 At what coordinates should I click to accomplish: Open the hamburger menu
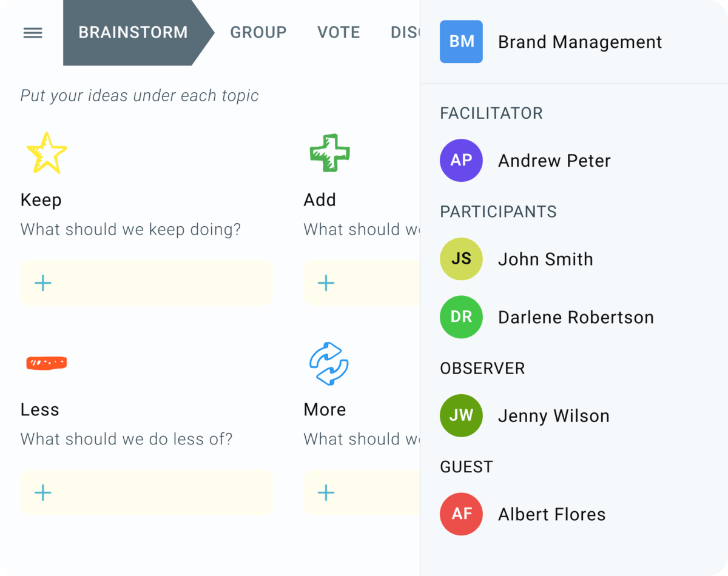[33, 33]
